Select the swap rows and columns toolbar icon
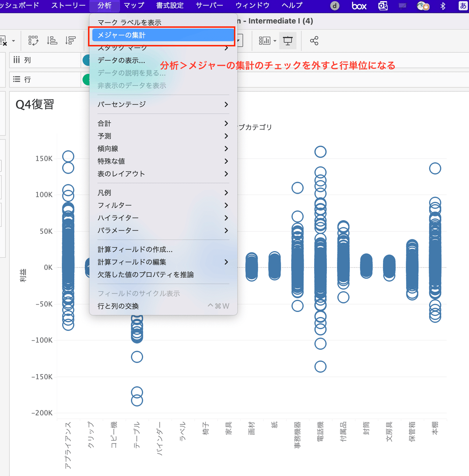Viewport: 469px width, 476px height. click(x=33, y=40)
